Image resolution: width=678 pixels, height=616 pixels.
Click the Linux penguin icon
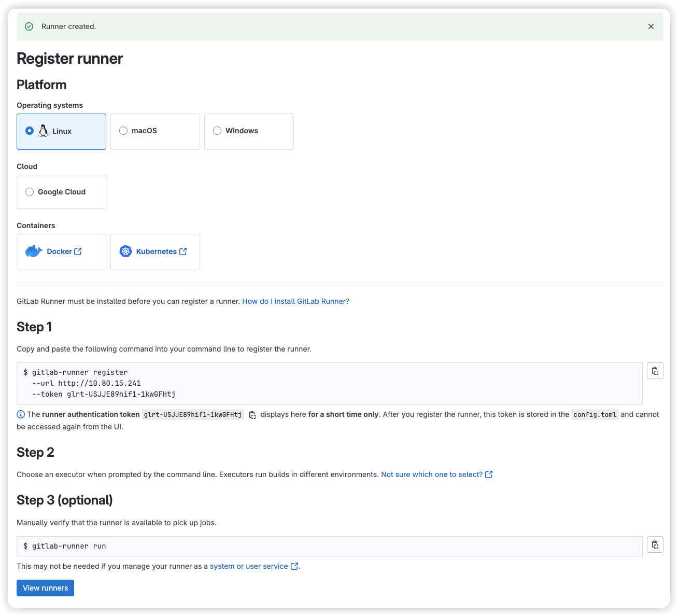coord(43,131)
